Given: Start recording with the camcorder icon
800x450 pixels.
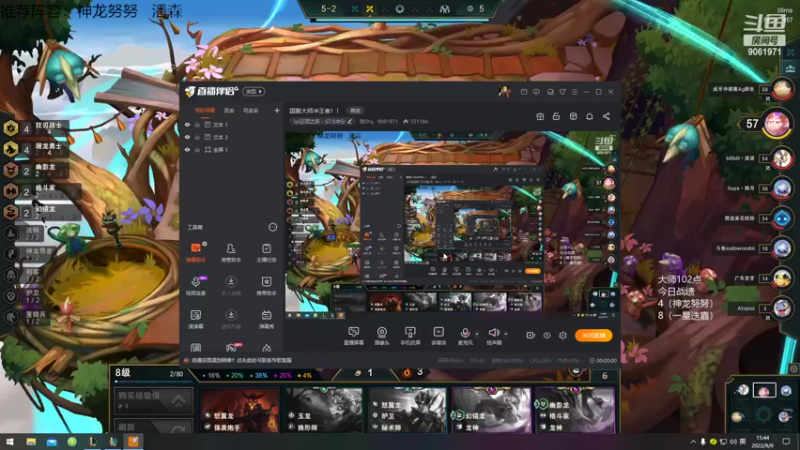Looking at the screenshot, I should tap(531, 335).
